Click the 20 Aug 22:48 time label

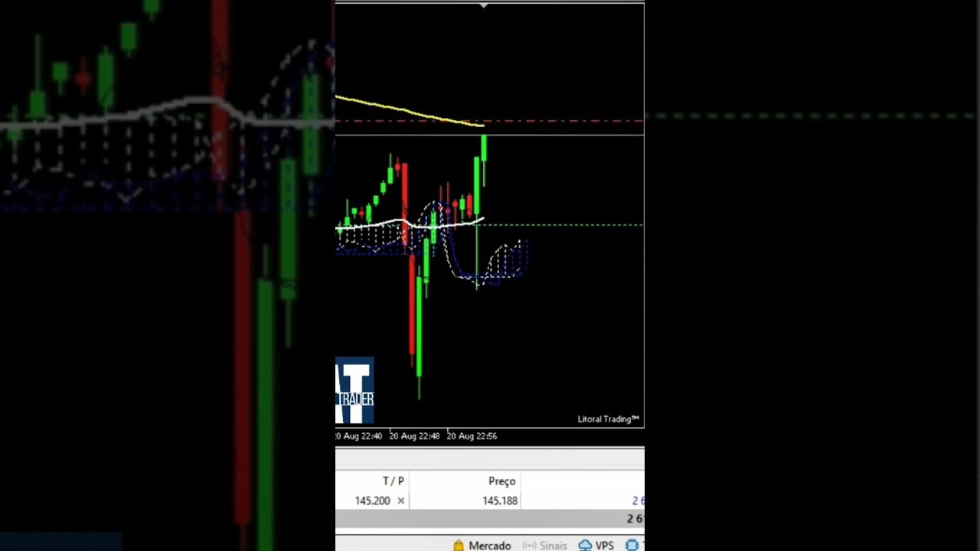pyautogui.click(x=413, y=436)
